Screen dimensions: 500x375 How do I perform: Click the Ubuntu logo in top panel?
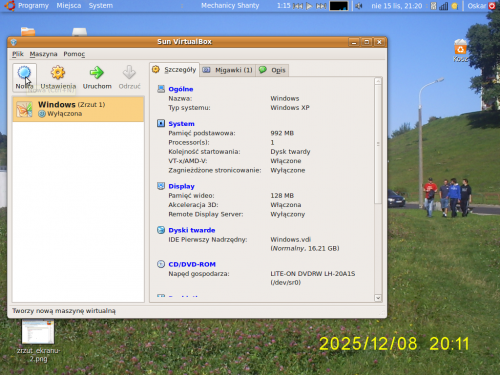point(10,5)
